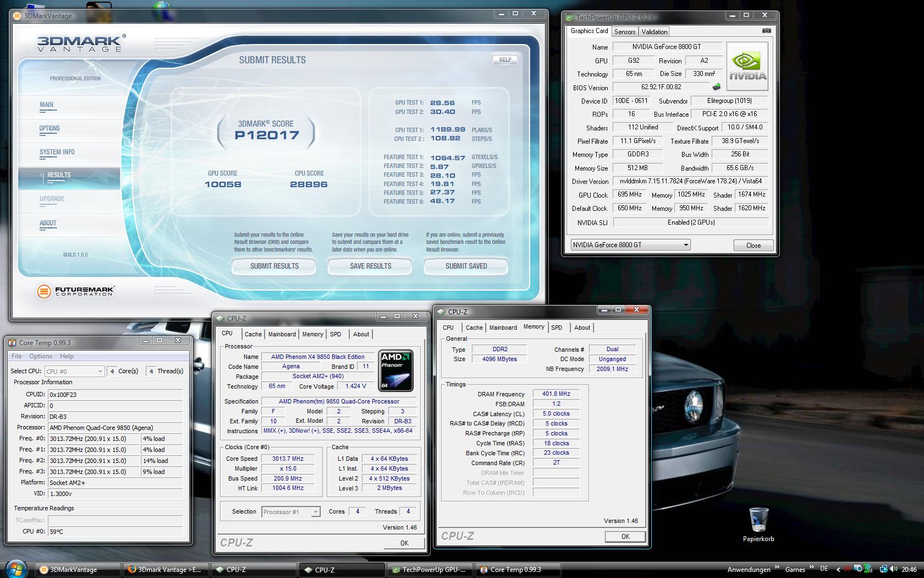
Task: Switch to 3Dmark Vantage Firefox taskbar button
Action: pos(167,570)
